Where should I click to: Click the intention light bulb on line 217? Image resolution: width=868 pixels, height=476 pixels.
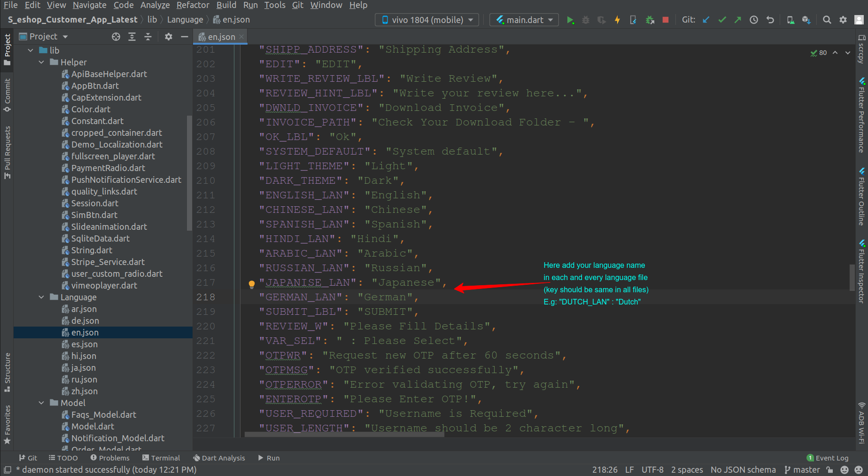pyautogui.click(x=252, y=284)
